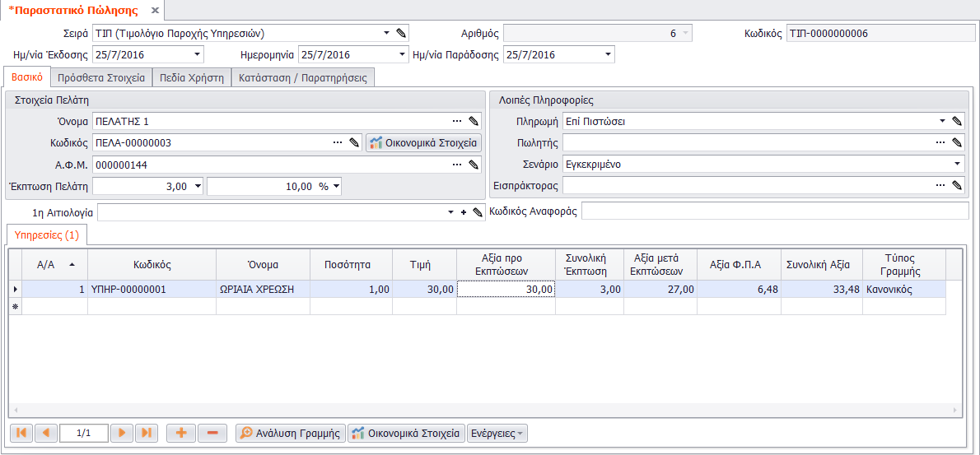Remove selected line with minus button
Image resolution: width=980 pixels, height=455 pixels.
point(212,433)
